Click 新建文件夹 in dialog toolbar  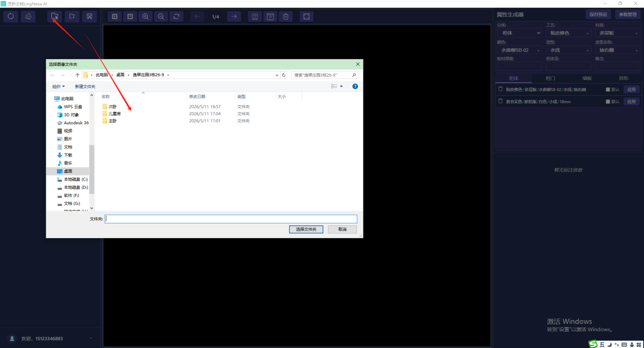(x=85, y=86)
